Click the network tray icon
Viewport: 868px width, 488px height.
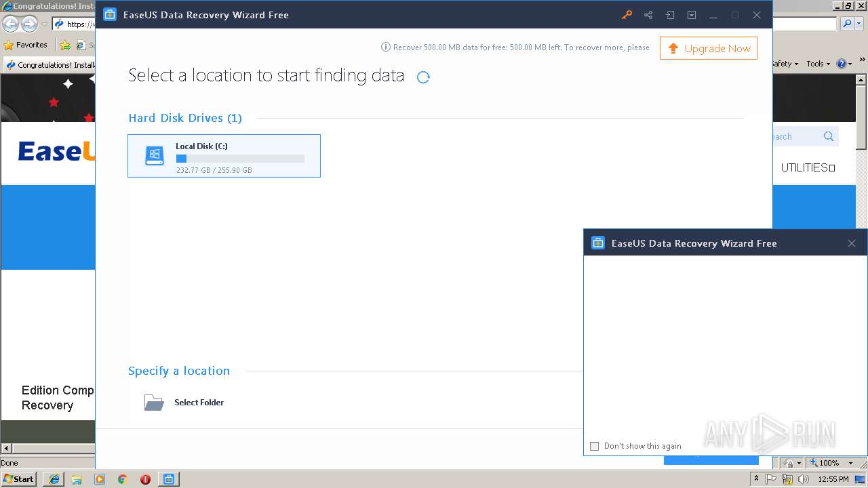pos(787,479)
